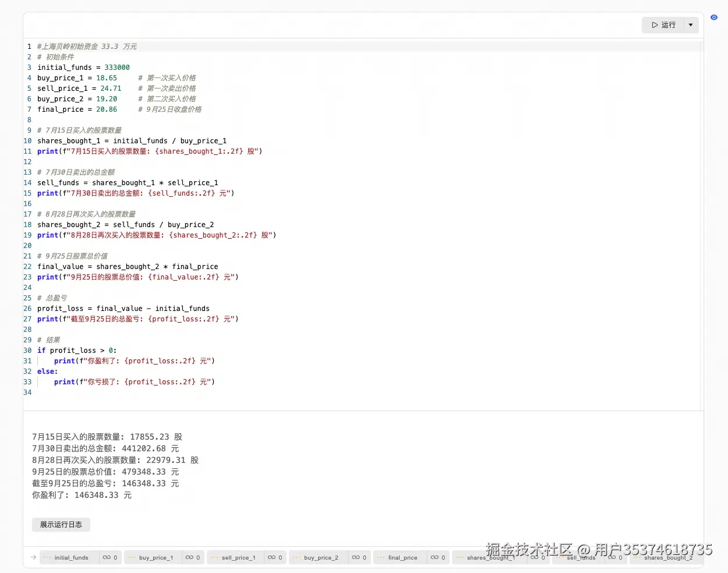Image resolution: width=728 pixels, height=573 pixels.
Task: Click the 展示运行日志 button
Action: 61,524
